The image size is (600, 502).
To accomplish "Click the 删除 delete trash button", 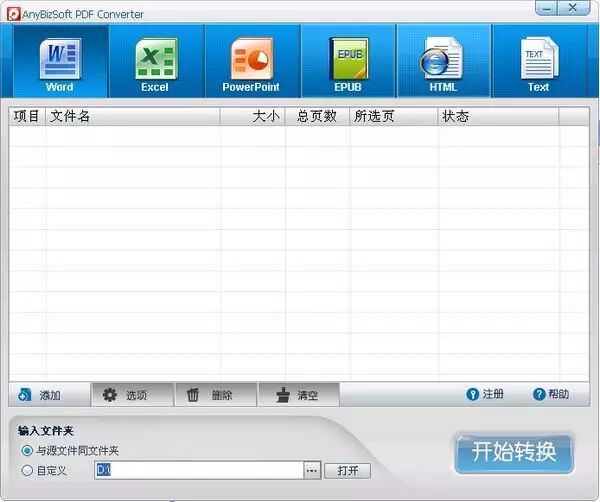I will [x=216, y=394].
